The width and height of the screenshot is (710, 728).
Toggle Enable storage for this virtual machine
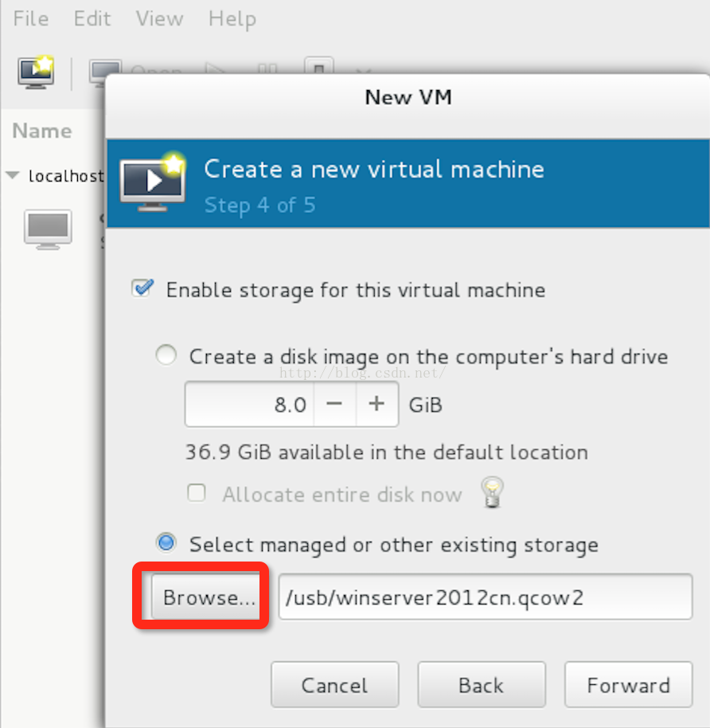coord(142,289)
